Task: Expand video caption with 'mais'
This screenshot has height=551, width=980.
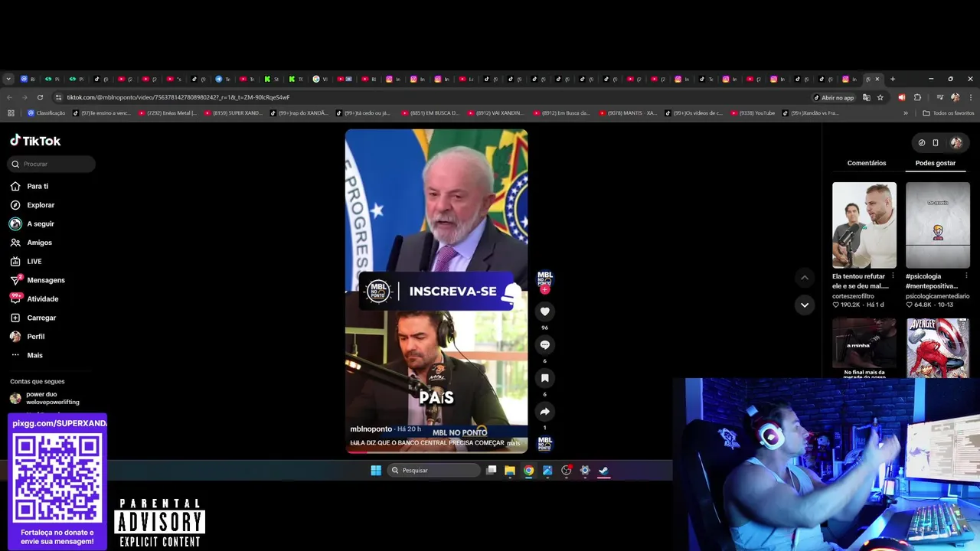Action: 513,443
